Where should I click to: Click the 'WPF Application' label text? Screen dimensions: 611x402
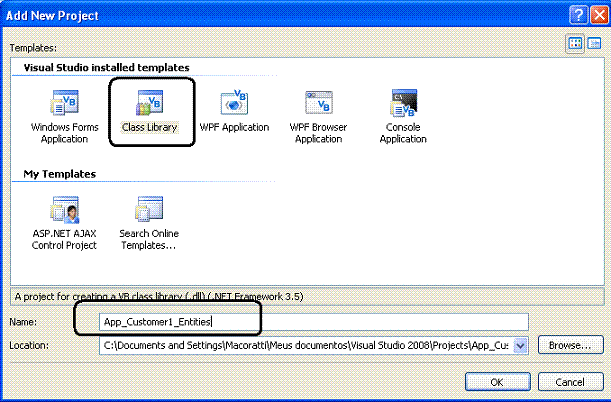click(x=234, y=127)
